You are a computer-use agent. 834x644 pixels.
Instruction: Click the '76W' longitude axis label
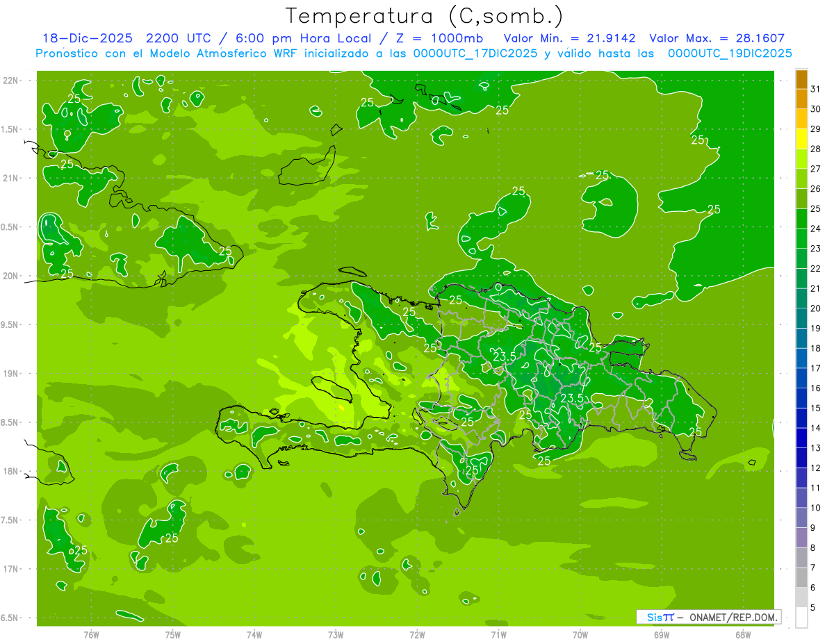(x=91, y=634)
